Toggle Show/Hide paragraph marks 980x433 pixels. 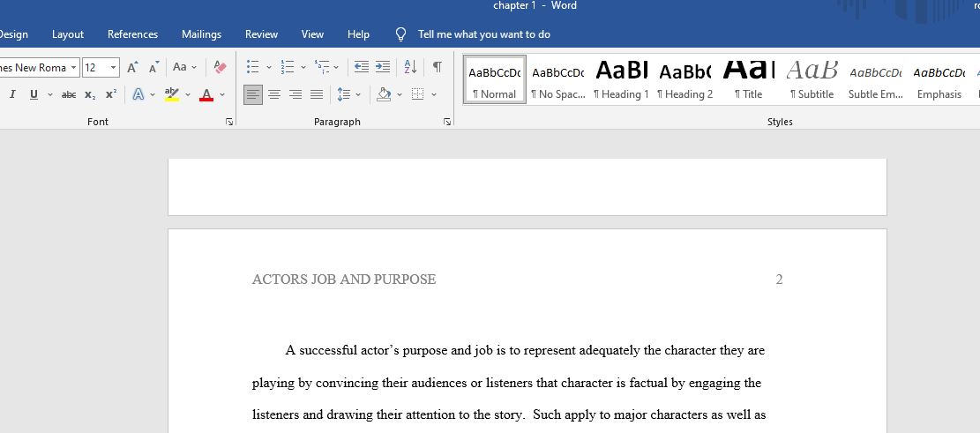coord(438,67)
